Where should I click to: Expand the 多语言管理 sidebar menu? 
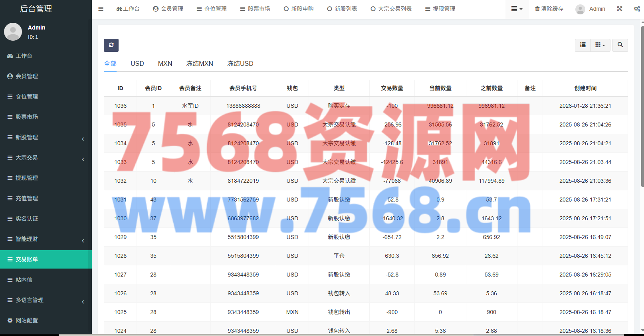point(46,300)
